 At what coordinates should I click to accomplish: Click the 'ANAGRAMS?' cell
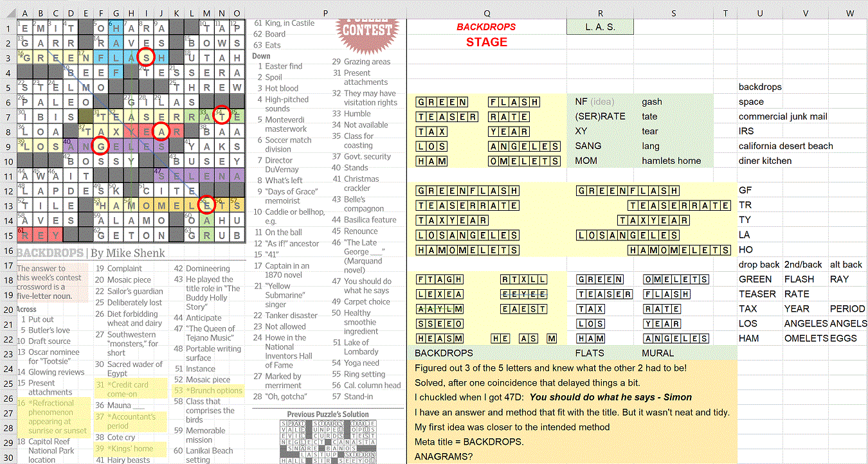coord(487,456)
